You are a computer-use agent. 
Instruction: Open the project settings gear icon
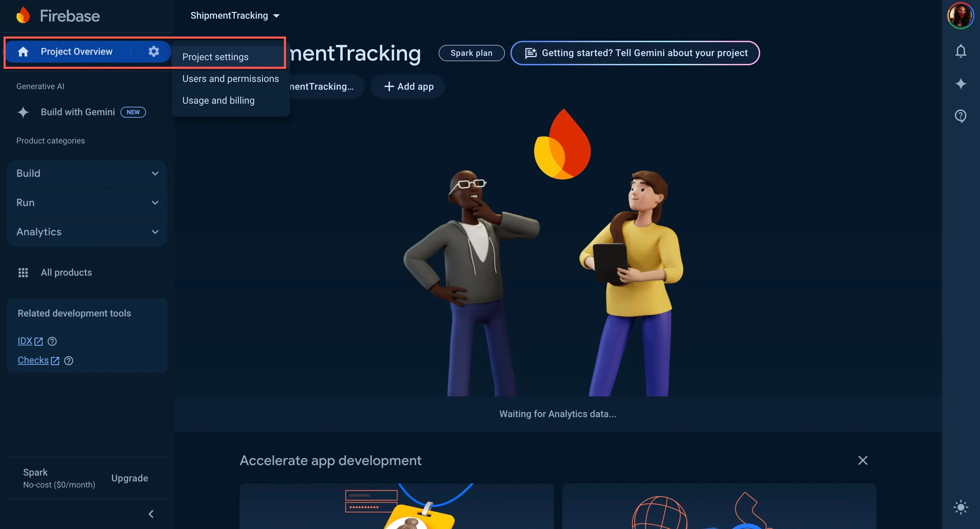click(154, 51)
